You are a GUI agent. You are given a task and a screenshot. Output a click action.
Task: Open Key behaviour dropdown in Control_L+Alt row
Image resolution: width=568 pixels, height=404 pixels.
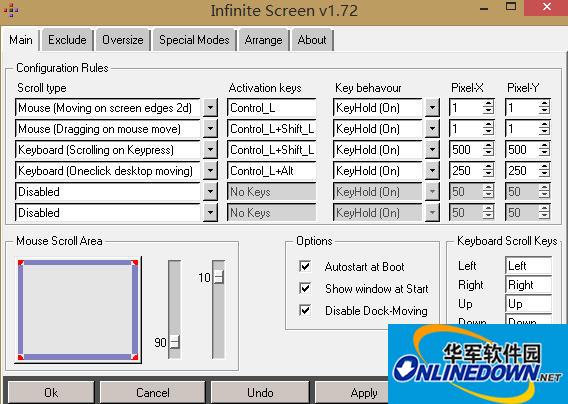click(432, 171)
